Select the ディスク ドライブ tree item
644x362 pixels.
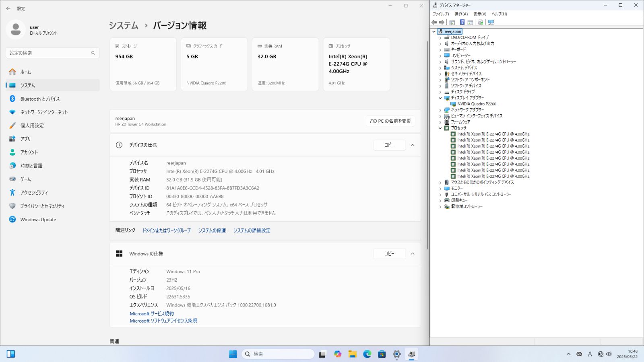click(462, 92)
